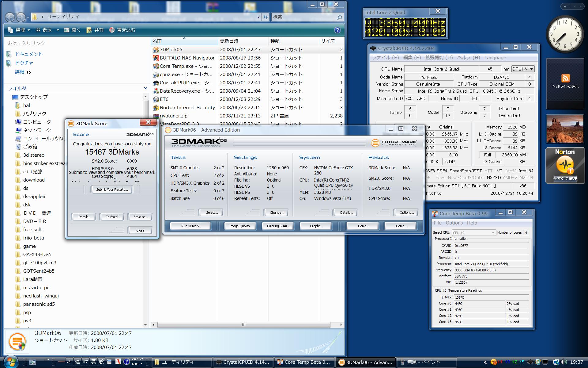The image size is (588, 368).
Task: Click the Options button under Results
Action: pos(406,213)
